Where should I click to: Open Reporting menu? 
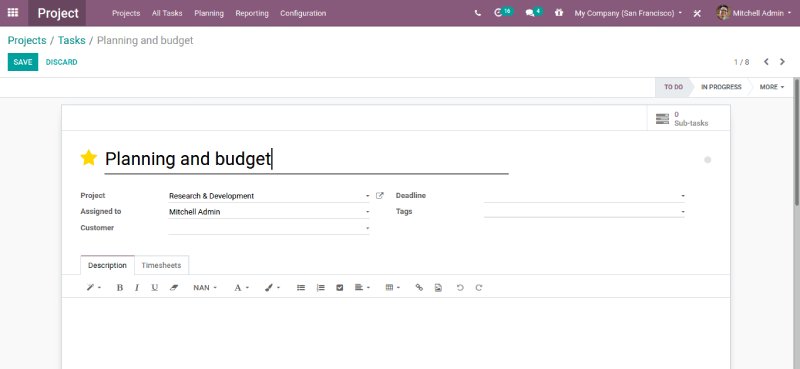[252, 13]
